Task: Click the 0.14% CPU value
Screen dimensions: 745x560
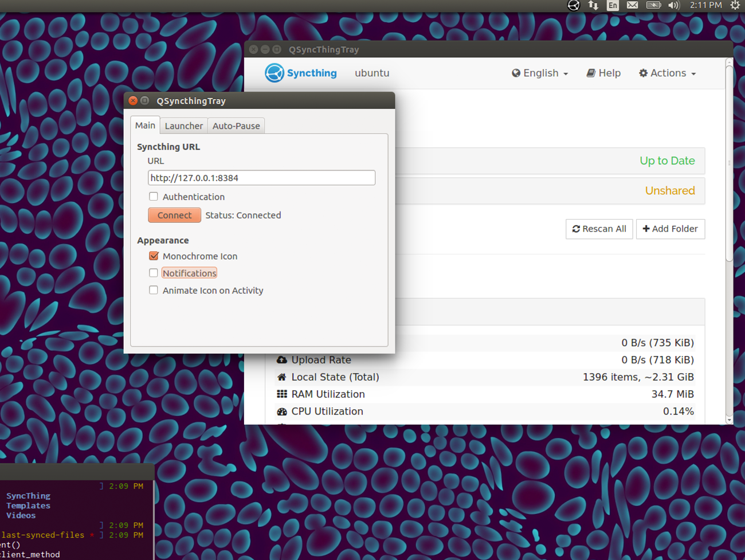Action: point(679,412)
